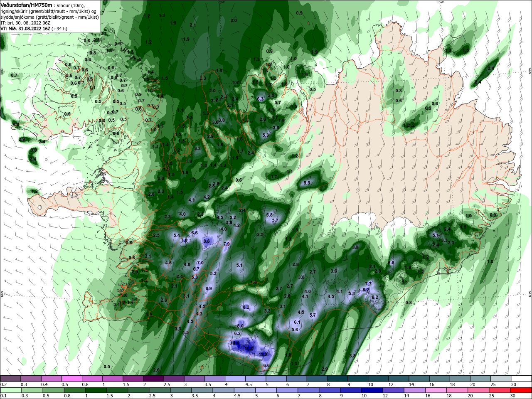Click the 7.8 precipitation value on the map
This screenshot has height=399, width=532.
click(x=185, y=240)
